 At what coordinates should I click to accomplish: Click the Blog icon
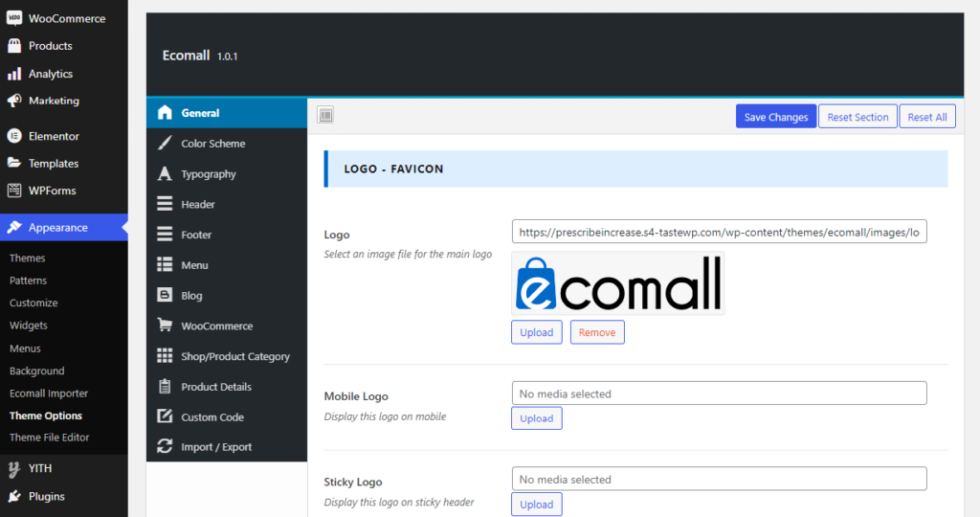165,295
